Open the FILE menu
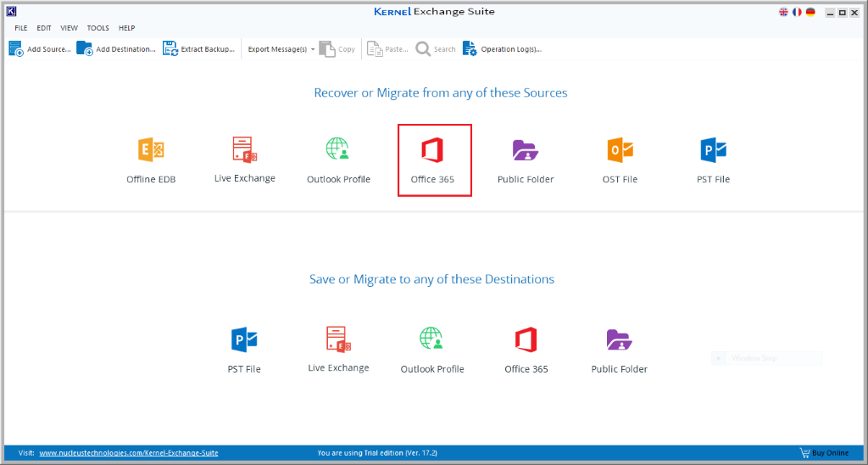Screen dimensions: 868x465 (21, 28)
